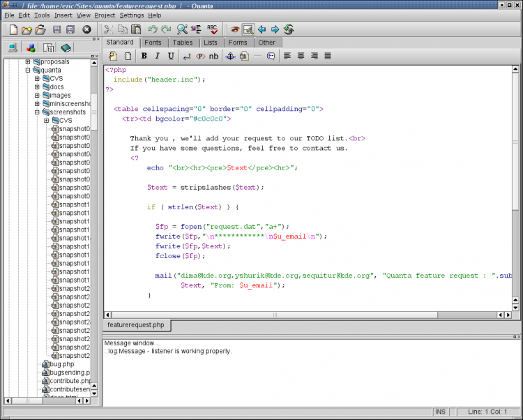Screen dimensions: 523x420
Task: Insert a non-breaking space with the nb icon
Action: 213,56
